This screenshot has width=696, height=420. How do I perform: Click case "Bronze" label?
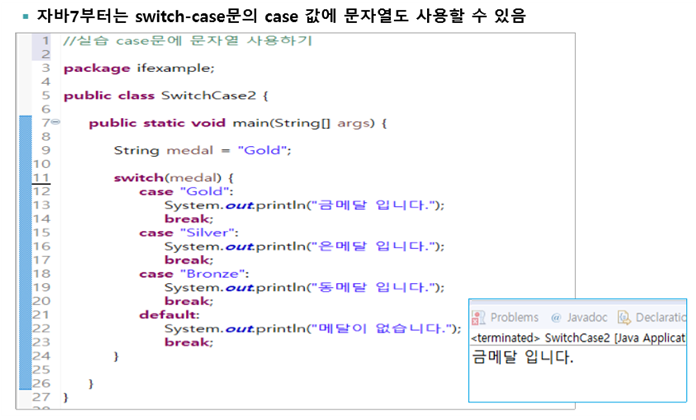[194, 274]
